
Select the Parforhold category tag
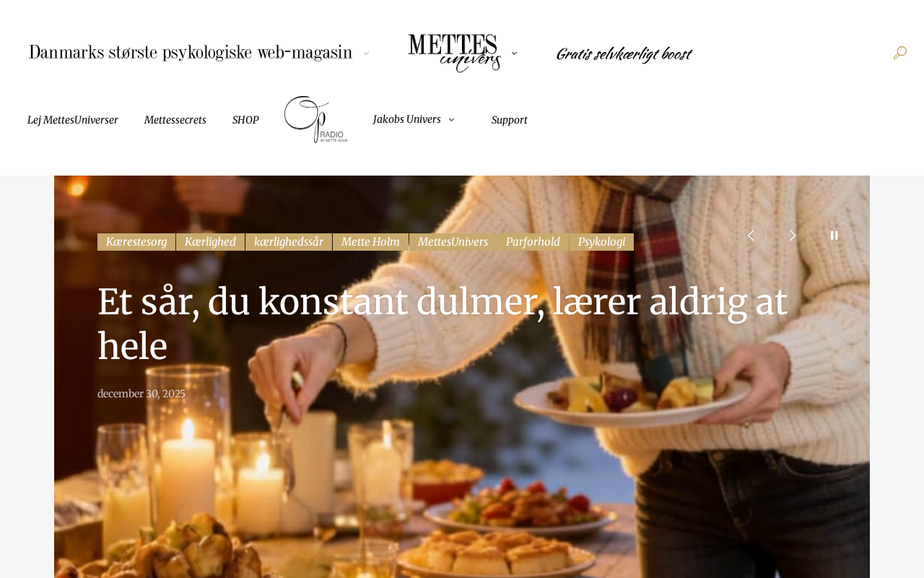[x=533, y=242]
